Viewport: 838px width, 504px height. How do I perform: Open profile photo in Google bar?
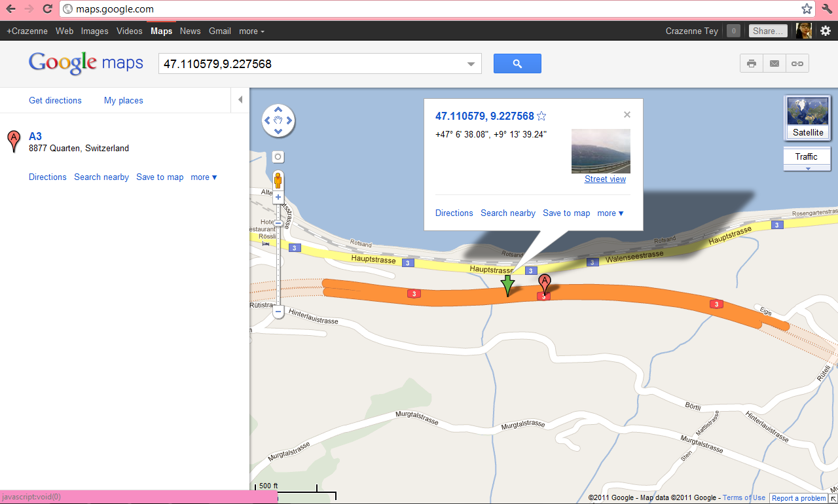click(x=804, y=31)
